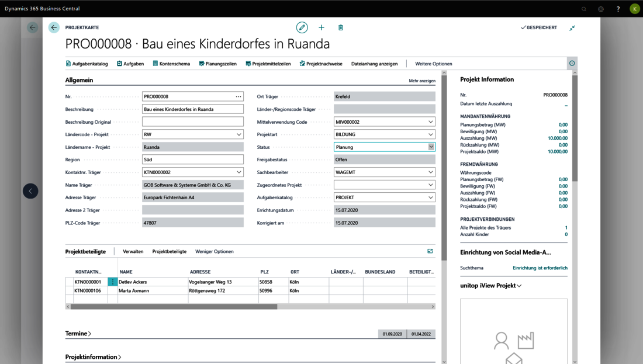Open the user avatar K menu

[634, 9]
